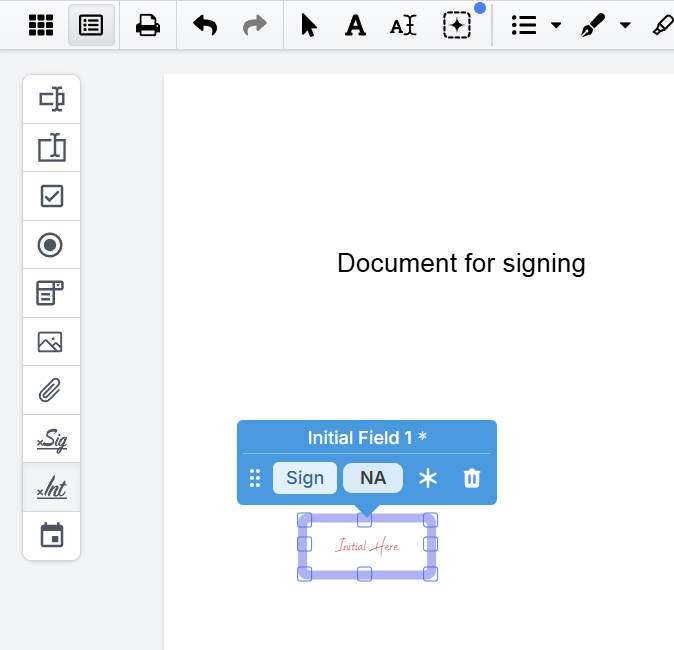Activate the AI smart selection tool

(457, 25)
